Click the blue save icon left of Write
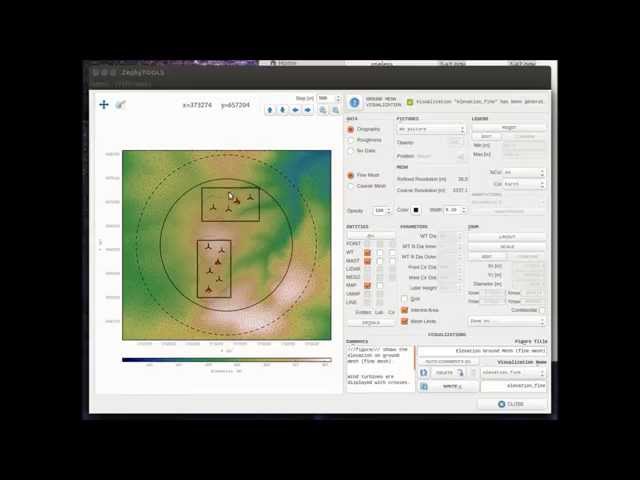640x480 pixels. (424, 386)
